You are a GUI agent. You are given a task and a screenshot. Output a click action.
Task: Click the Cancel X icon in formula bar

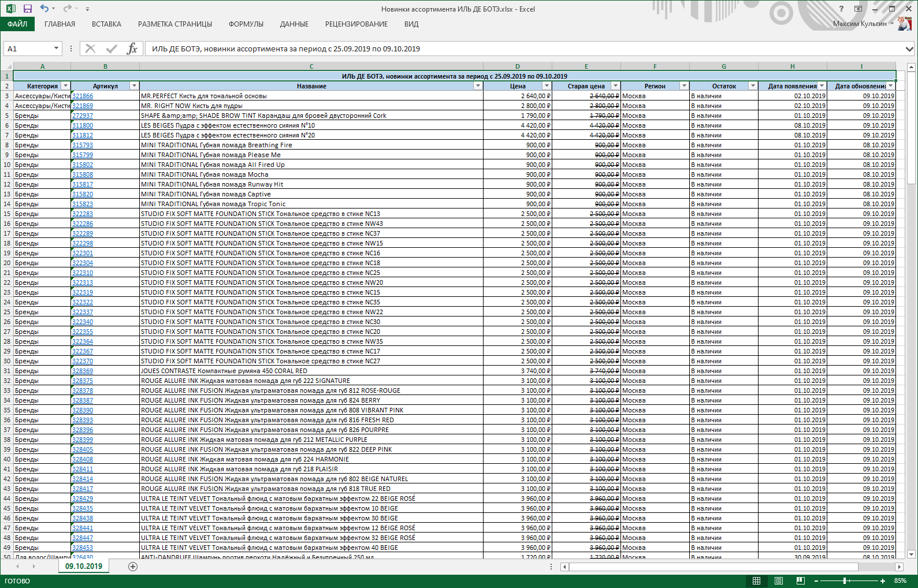pyautogui.click(x=90, y=49)
